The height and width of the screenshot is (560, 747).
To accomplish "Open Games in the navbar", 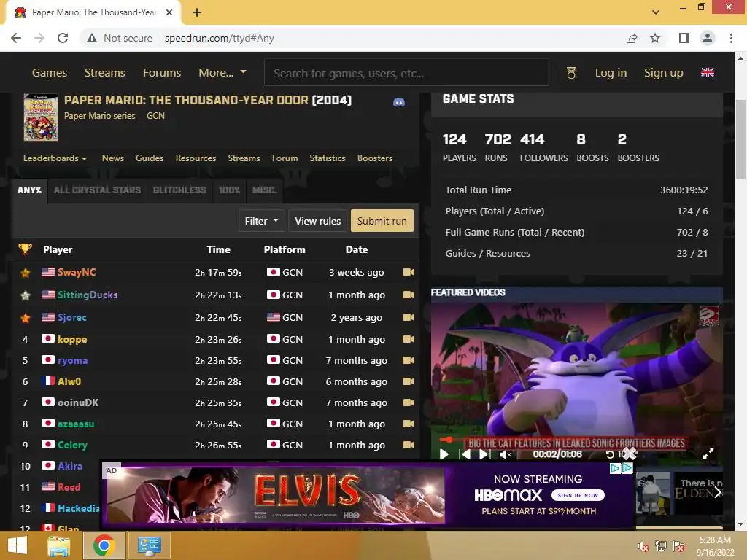I will coord(50,73).
